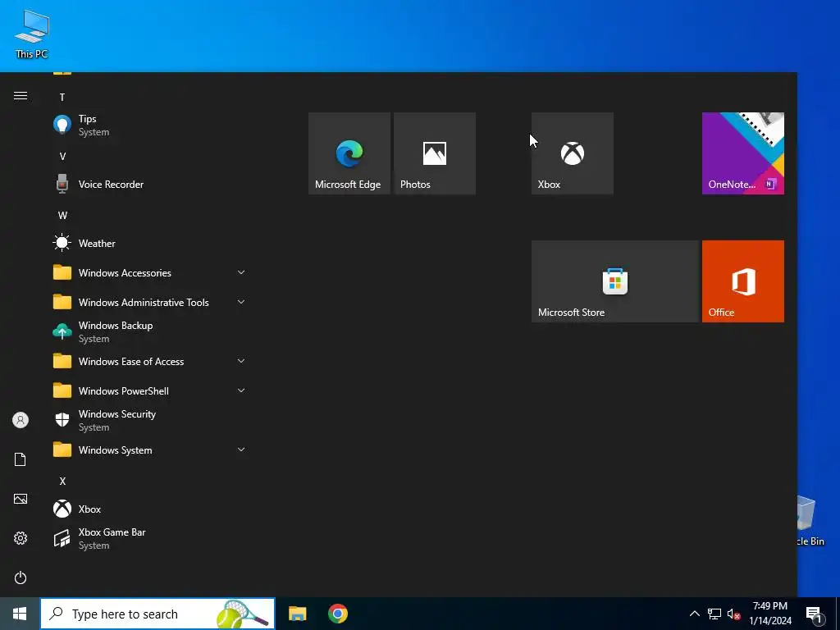Open the OneNote tile
This screenshot has height=630, width=840.
743,153
